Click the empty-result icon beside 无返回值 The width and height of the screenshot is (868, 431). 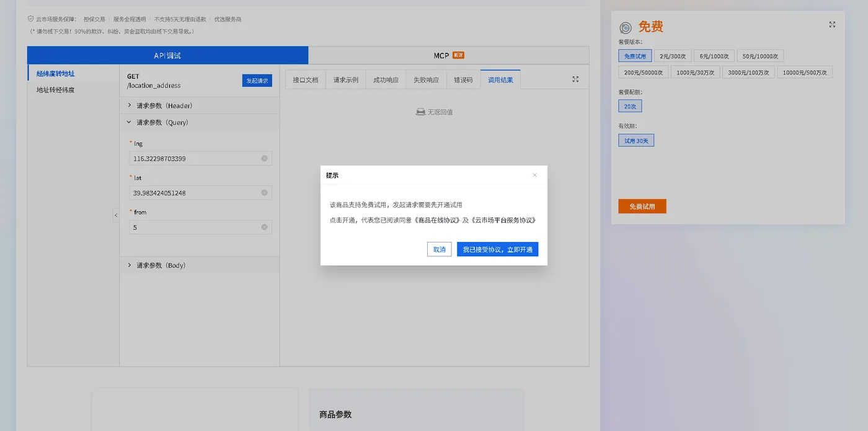[420, 112]
